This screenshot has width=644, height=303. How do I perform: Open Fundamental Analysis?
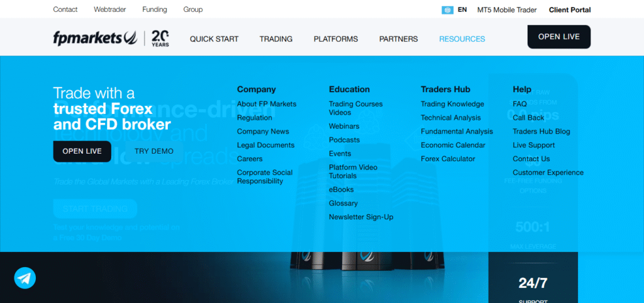click(x=457, y=132)
